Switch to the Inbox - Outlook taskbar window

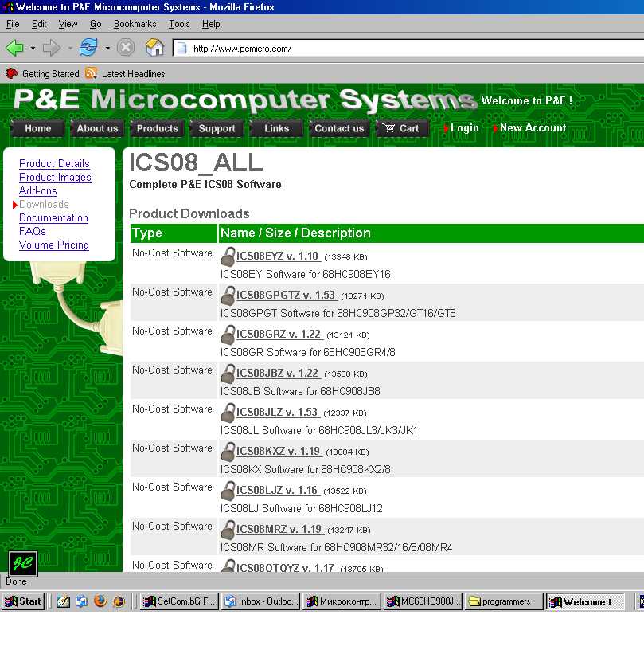pyautogui.click(x=261, y=601)
